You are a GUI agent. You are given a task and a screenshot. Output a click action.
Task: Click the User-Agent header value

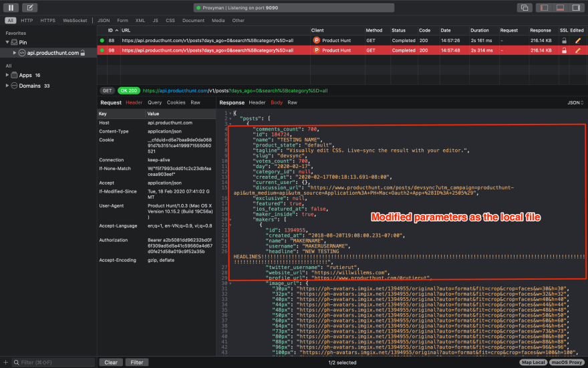pyautogui.click(x=180, y=211)
